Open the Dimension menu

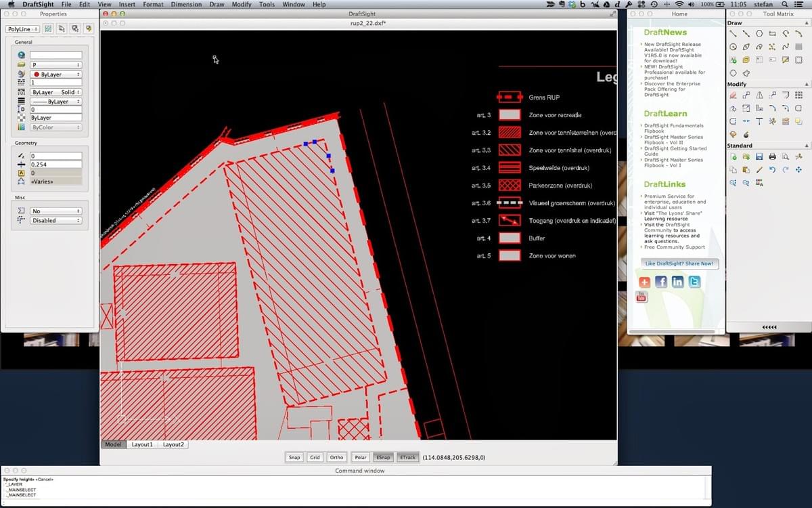186,4
